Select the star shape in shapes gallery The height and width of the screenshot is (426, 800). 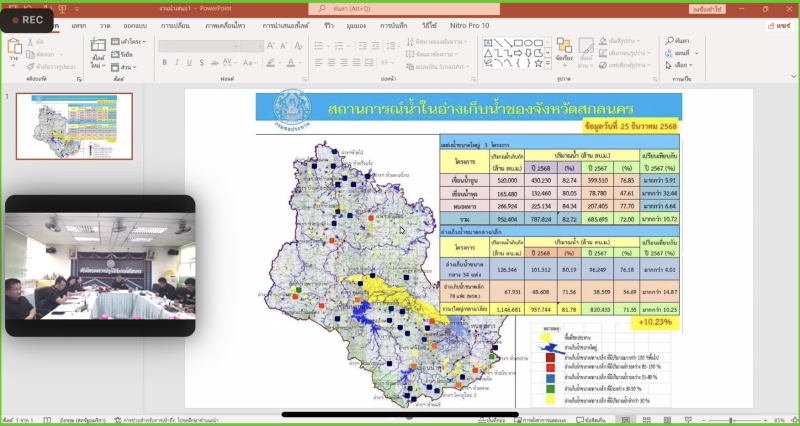point(539,64)
